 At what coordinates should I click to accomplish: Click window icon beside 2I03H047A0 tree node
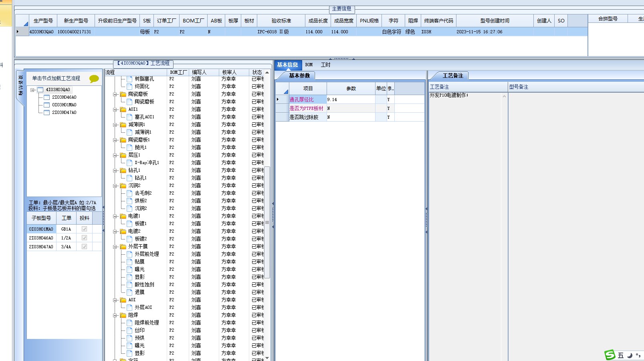tap(46, 113)
